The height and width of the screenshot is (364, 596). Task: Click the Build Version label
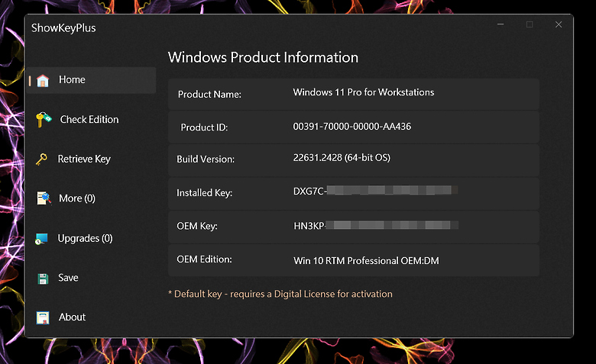click(206, 159)
